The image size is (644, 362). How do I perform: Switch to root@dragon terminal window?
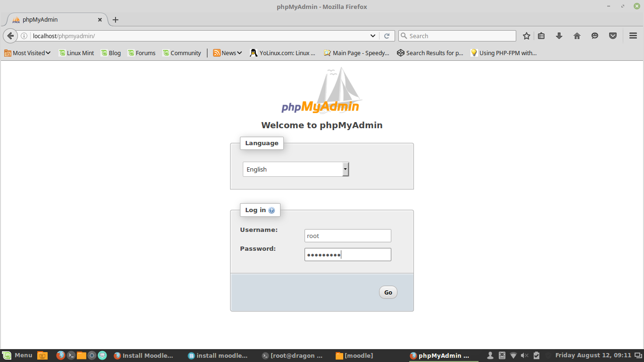pyautogui.click(x=293, y=355)
